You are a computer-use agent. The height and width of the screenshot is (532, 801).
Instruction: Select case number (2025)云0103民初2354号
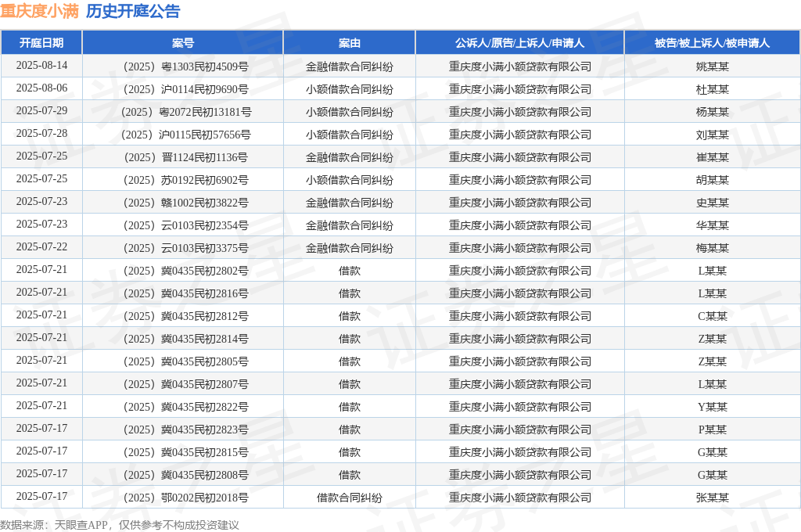185,225
